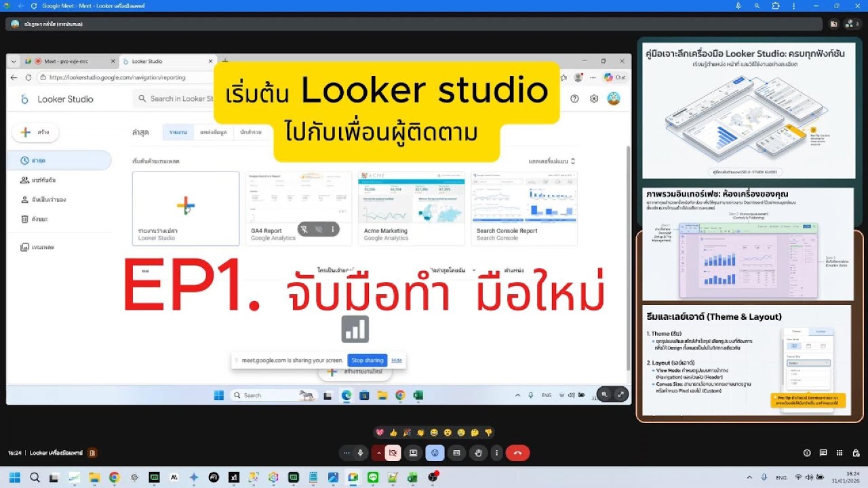Open the Windows taskbar search icon

(35, 477)
